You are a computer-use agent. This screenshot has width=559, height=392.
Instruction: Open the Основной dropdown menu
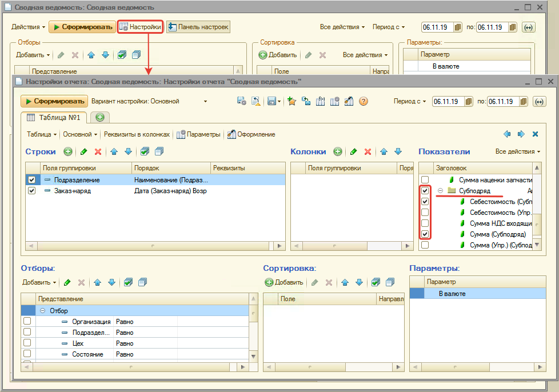(80, 134)
